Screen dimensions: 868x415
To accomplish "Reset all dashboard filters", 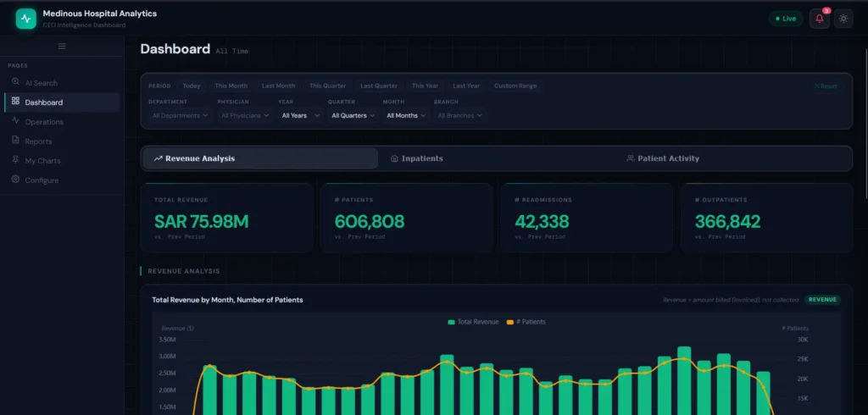I will 826,86.
